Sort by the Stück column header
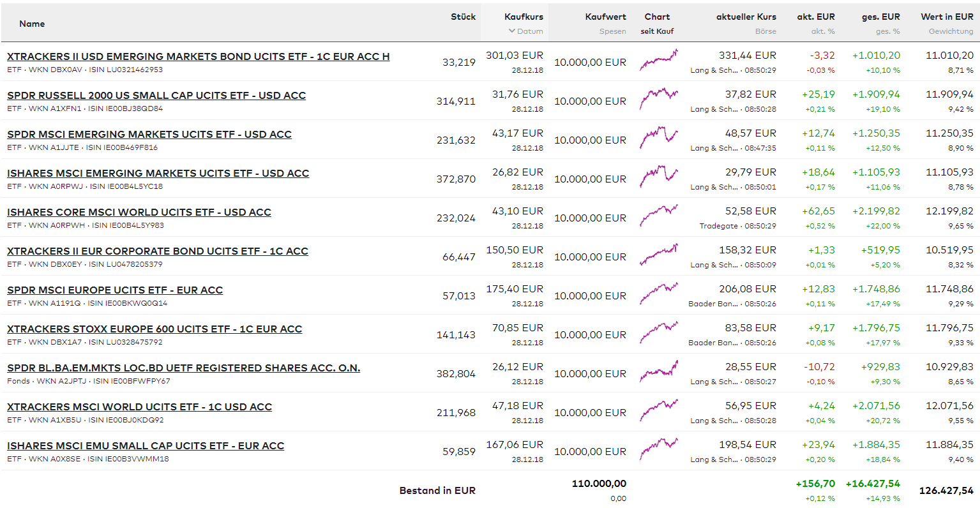This screenshot has width=980, height=508. click(463, 17)
